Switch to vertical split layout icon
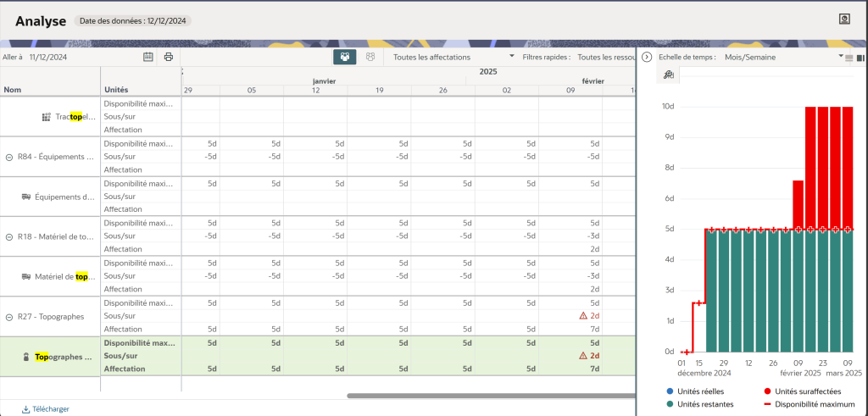Image resolution: width=868 pixels, height=416 pixels. pyautogui.click(x=860, y=57)
